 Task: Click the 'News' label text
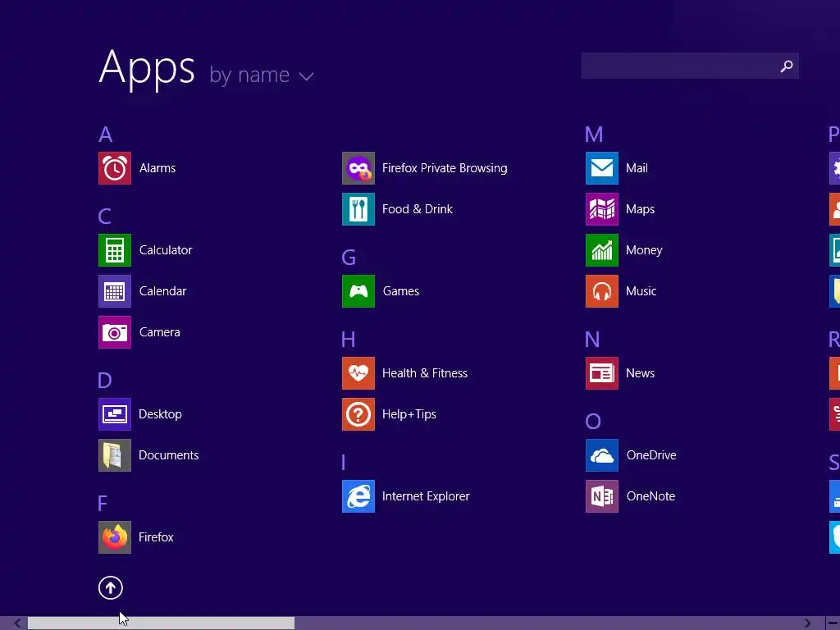click(640, 373)
